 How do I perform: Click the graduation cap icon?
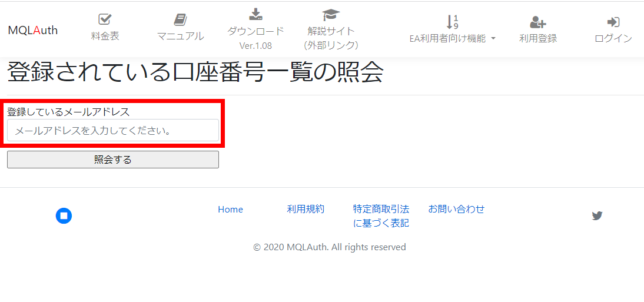[x=331, y=14]
